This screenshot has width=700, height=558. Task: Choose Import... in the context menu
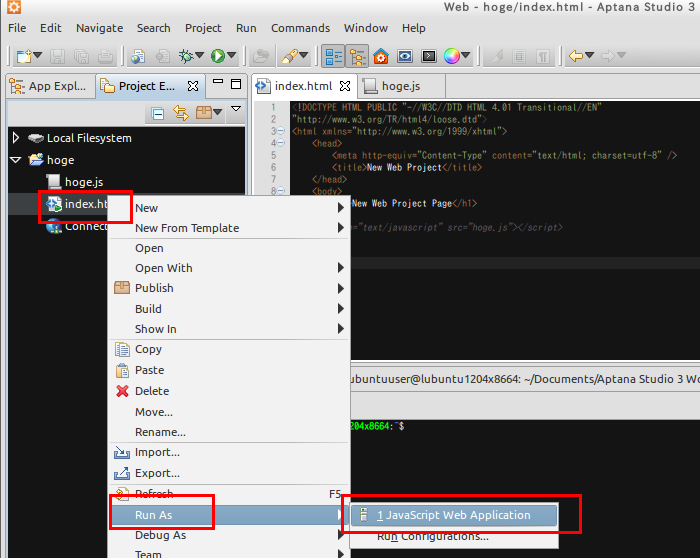tap(229, 453)
